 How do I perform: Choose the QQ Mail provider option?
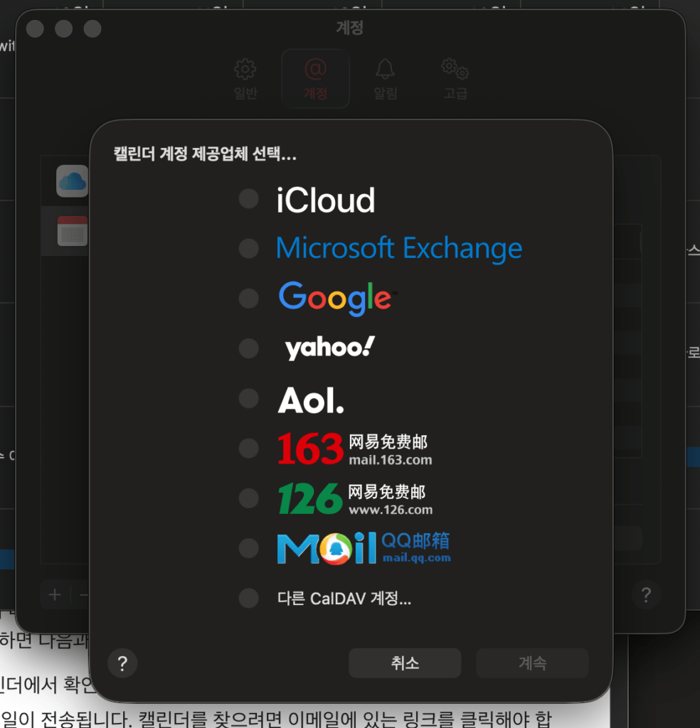248,548
